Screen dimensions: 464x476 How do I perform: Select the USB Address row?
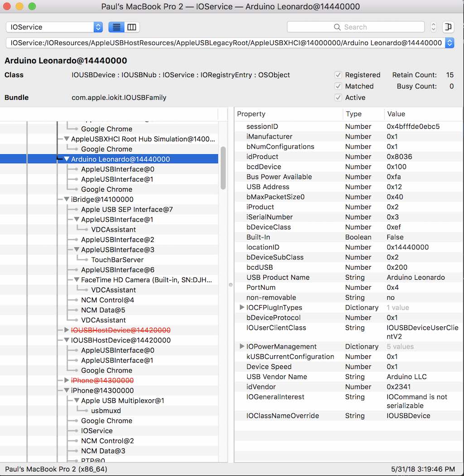pos(348,187)
